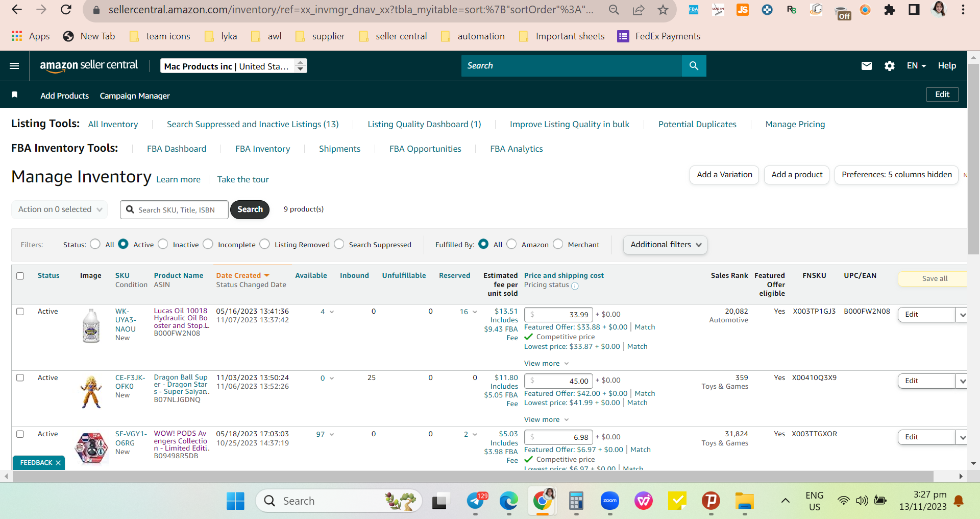This screenshot has width=980, height=519.
Task: Open Zoom from the taskbar
Action: pyautogui.click(x=610, y=501)
